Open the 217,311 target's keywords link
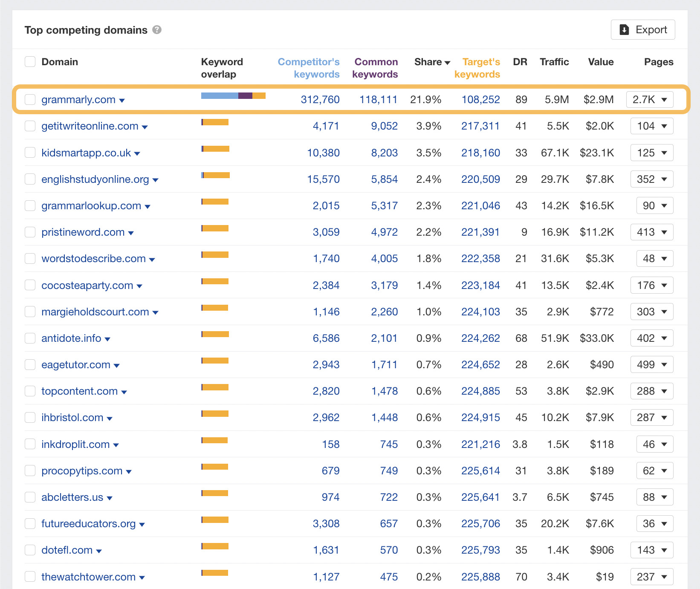The image size is (700, 589). tap(480, 126)
